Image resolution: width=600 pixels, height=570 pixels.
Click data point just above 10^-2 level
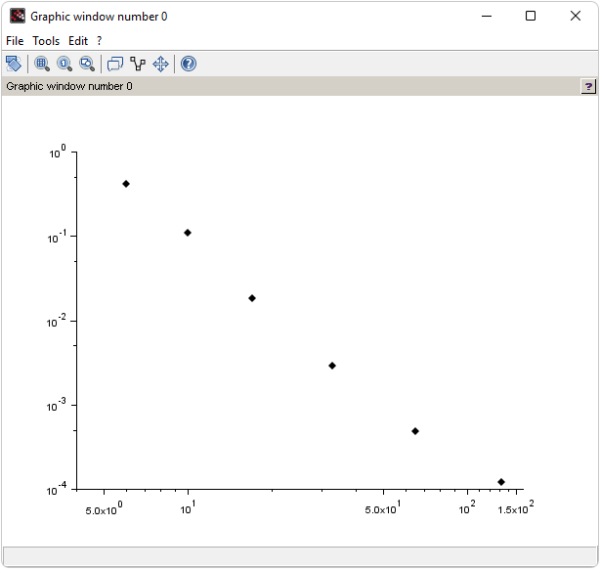pos(252,298)
